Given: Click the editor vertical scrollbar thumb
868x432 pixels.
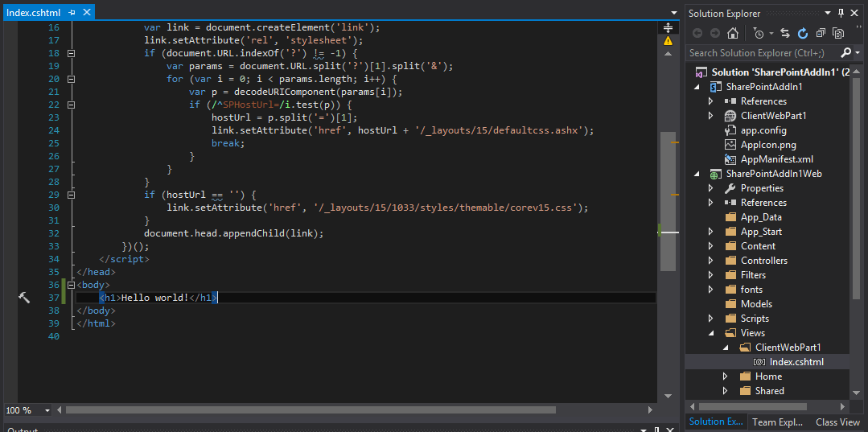Looking at the screenshot, I should [x=668, y=201].
